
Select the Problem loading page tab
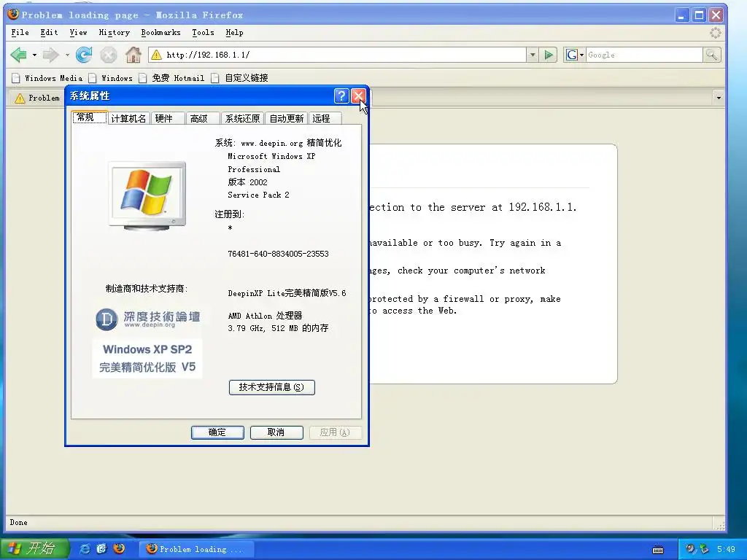(x=37, y=98)
